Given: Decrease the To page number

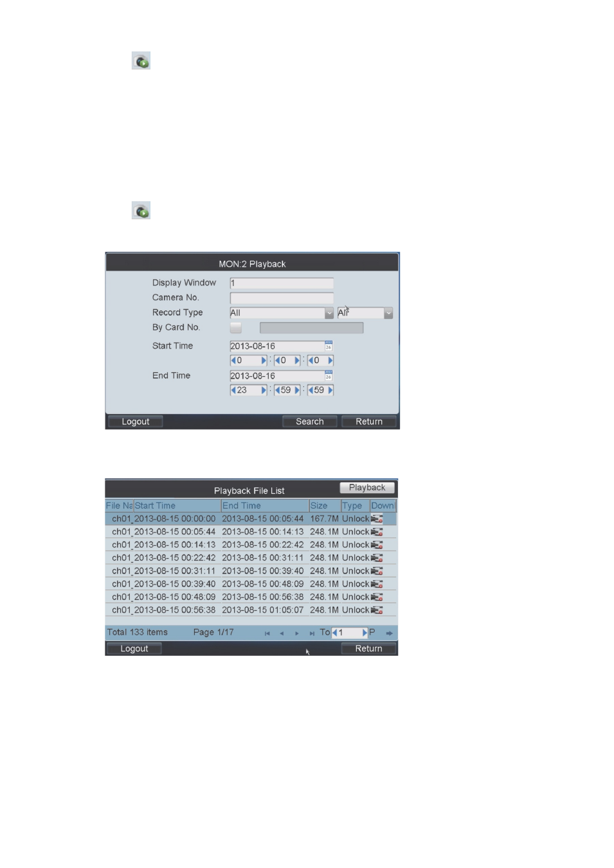Looking at the screenshot, I should [335, 633].
